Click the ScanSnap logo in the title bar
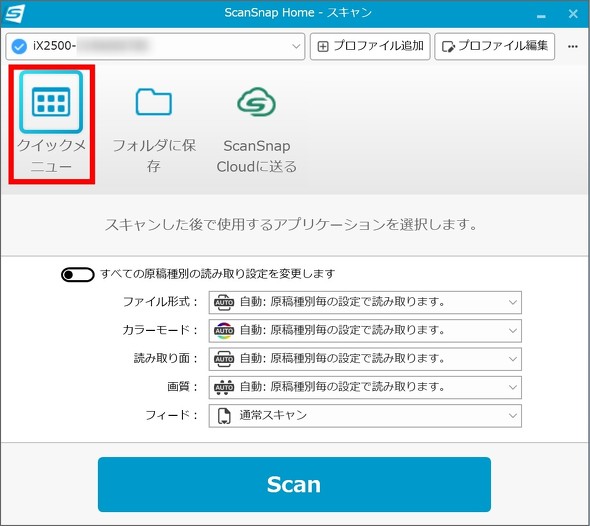The image size is (590, 526). coord(15,14)
